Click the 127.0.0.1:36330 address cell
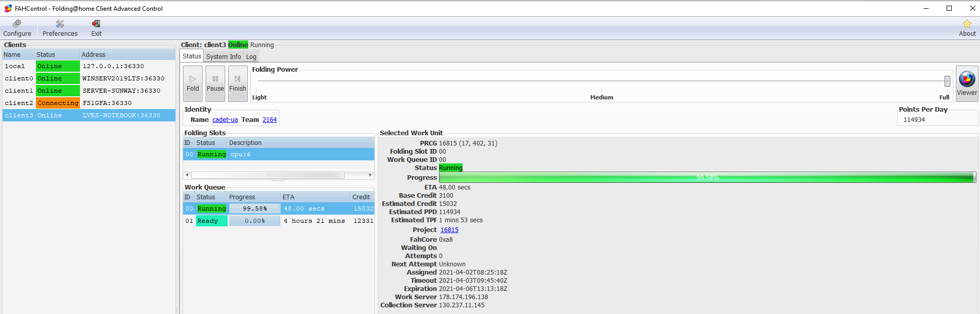Screen dimensions: 980x314 pos(113,66)
